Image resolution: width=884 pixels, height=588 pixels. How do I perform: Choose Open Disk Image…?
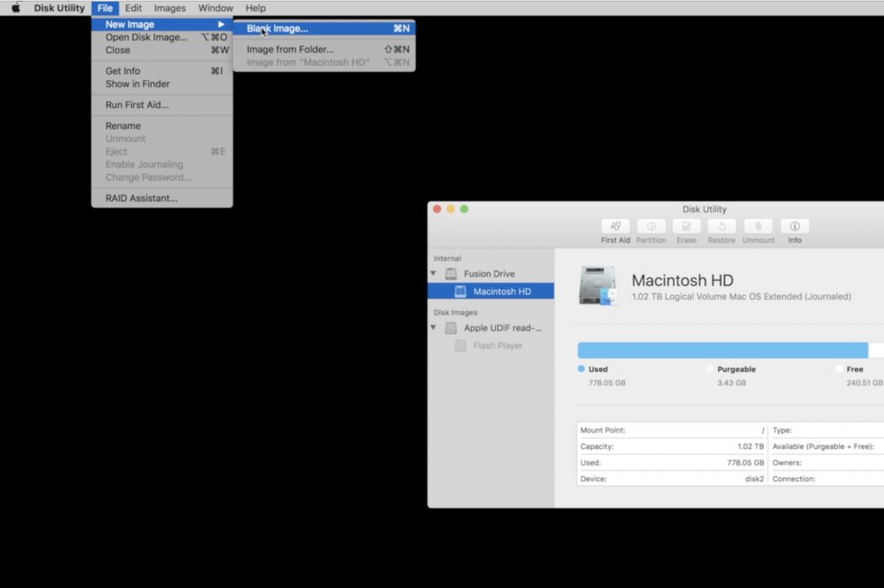coord(161,37)
